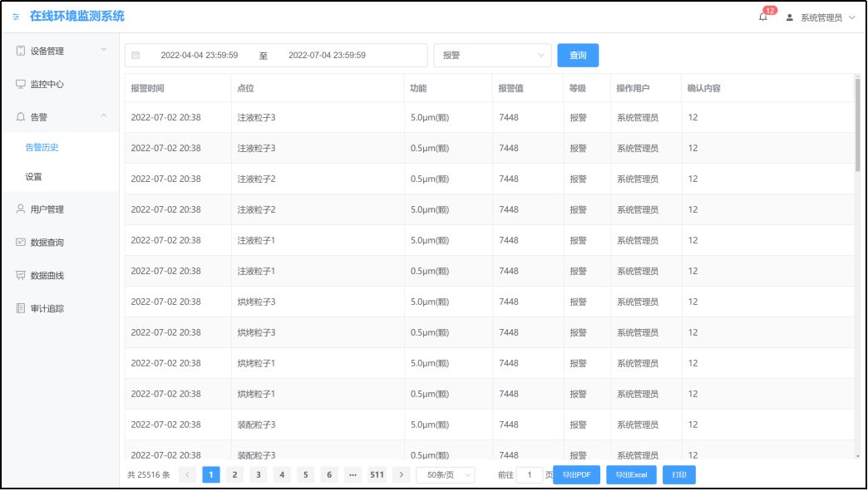The height and width of the screenshot is (491, 868).
Task: Select 设置 submenu item
Action: pyautogui.click(x=61, y=177)
